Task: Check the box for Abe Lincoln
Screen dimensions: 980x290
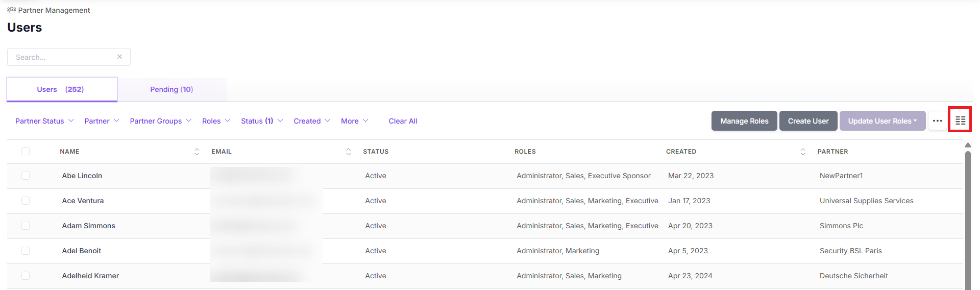Action: [26, 176]
